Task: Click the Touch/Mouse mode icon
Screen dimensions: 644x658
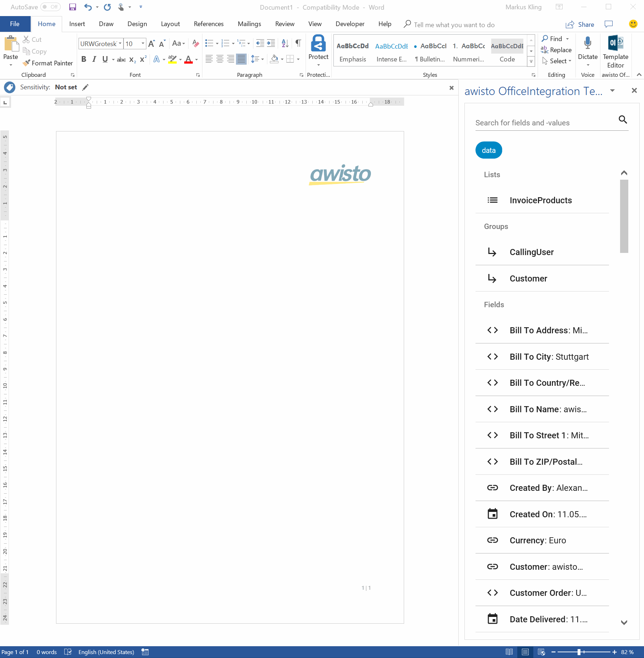Action: tap(121, 7)
